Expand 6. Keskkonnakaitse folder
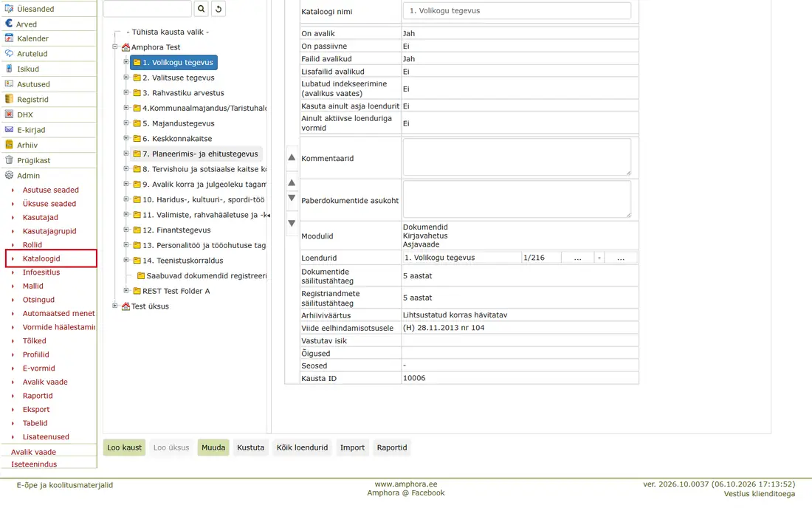The height and width of the screenshot is (508, 812). [x=125, y=138]
